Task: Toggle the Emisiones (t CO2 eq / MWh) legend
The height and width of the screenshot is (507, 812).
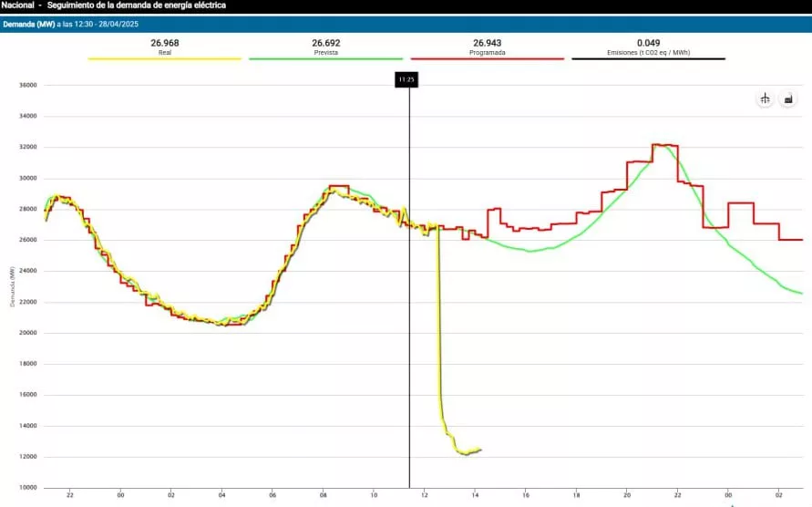Action: (648, 53)
